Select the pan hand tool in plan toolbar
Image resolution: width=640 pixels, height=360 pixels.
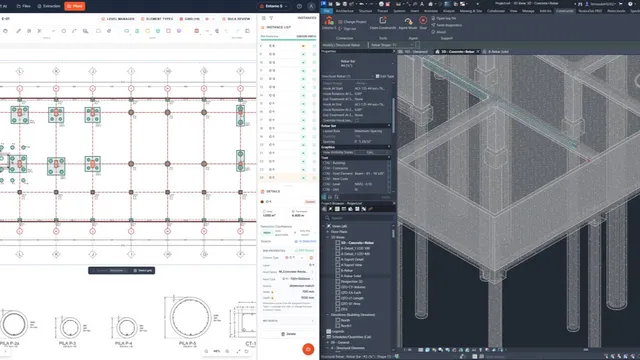pos(5,31)
